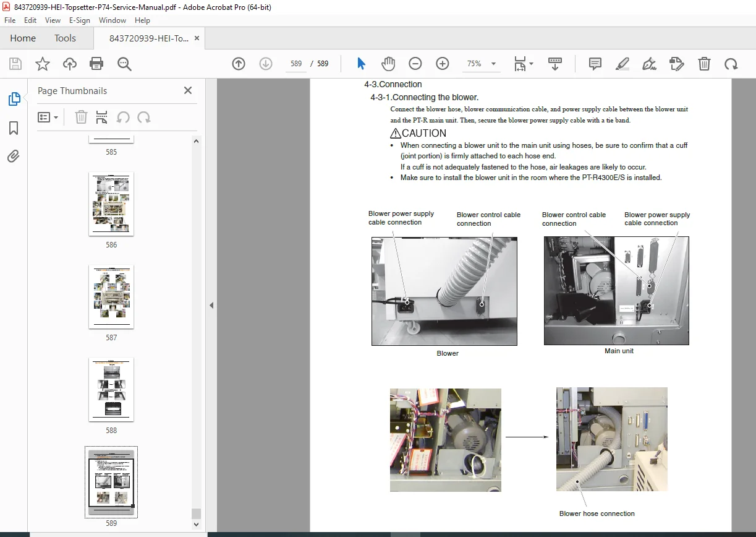This screenshot has width=756, height=537.
Task: Open the View menu
Action: point(53,20)
